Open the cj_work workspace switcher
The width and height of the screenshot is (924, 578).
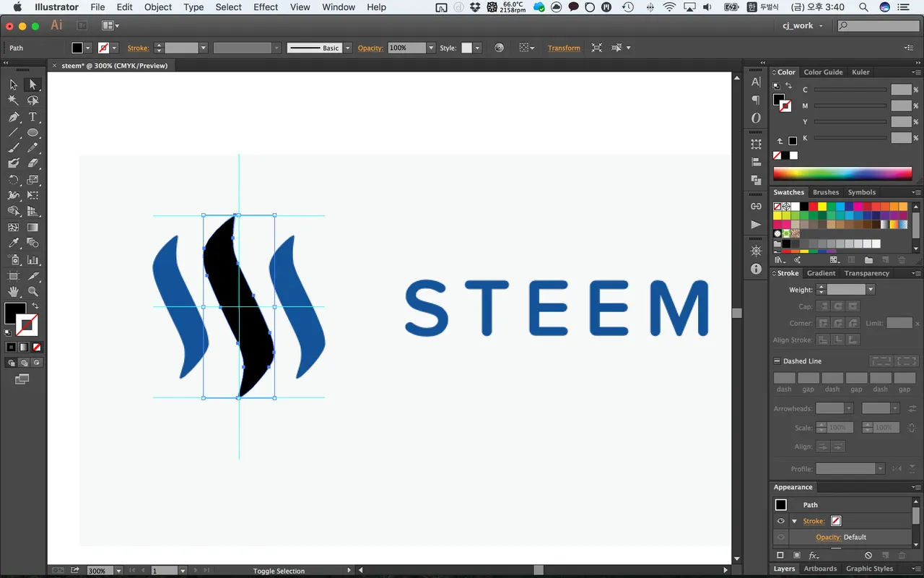(x=803, y=25)
